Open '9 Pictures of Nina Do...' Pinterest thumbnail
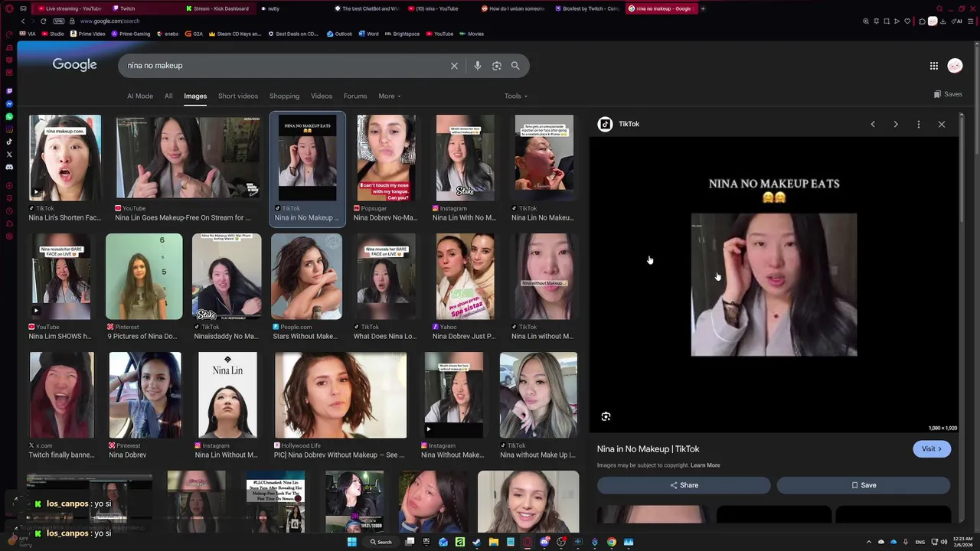The height and width of the screenshot is (551, 980). tap(144, 276)
